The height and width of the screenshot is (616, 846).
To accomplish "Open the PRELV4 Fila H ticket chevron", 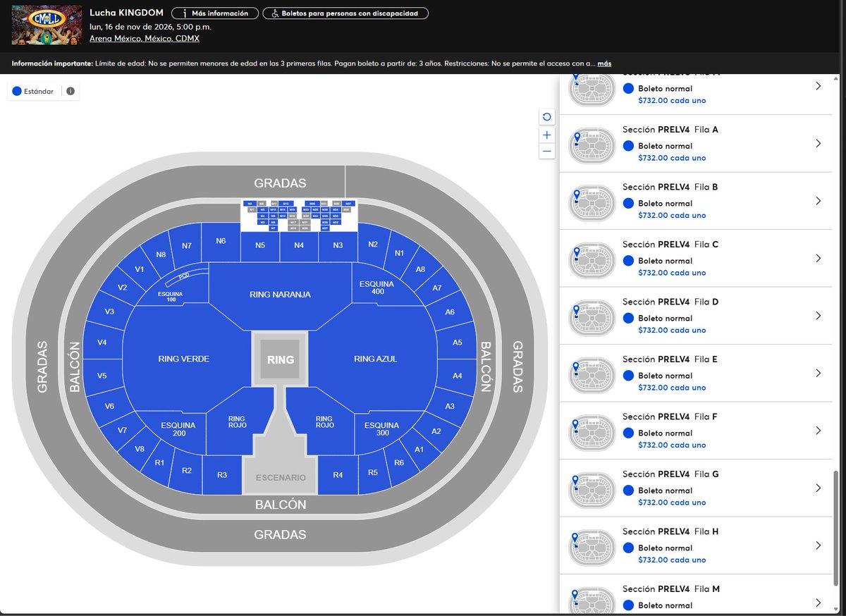I will point(818,546).
